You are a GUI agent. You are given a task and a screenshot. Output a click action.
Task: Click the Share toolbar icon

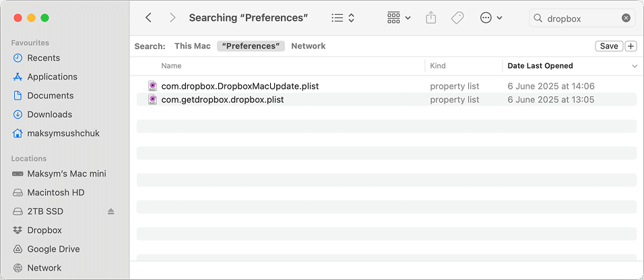430,17
